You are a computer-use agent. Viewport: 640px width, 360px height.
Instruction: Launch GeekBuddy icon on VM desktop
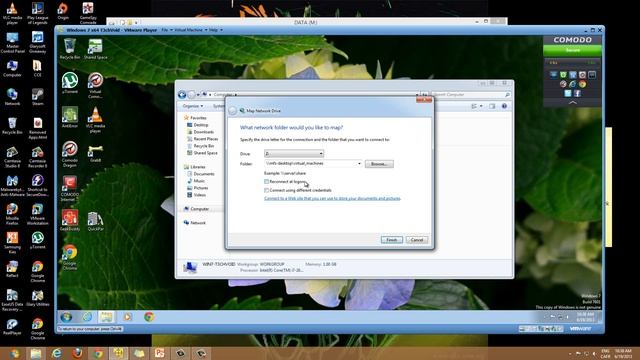coord(70,220)
